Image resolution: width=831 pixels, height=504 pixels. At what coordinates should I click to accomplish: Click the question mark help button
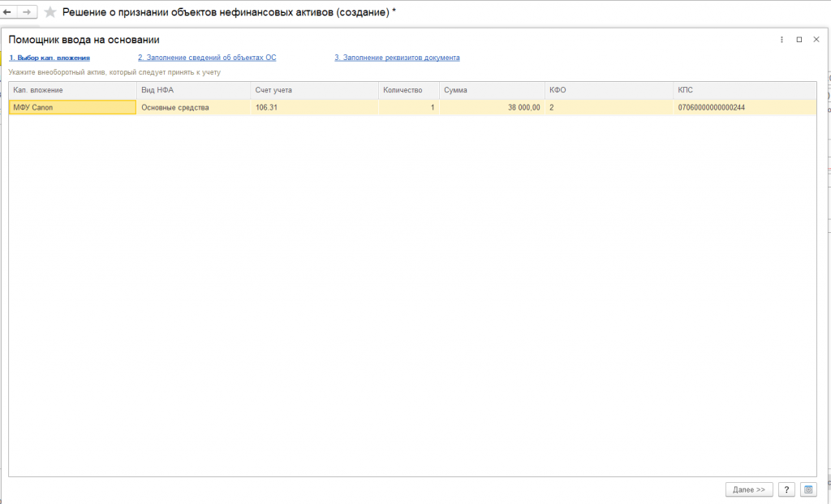786,489
